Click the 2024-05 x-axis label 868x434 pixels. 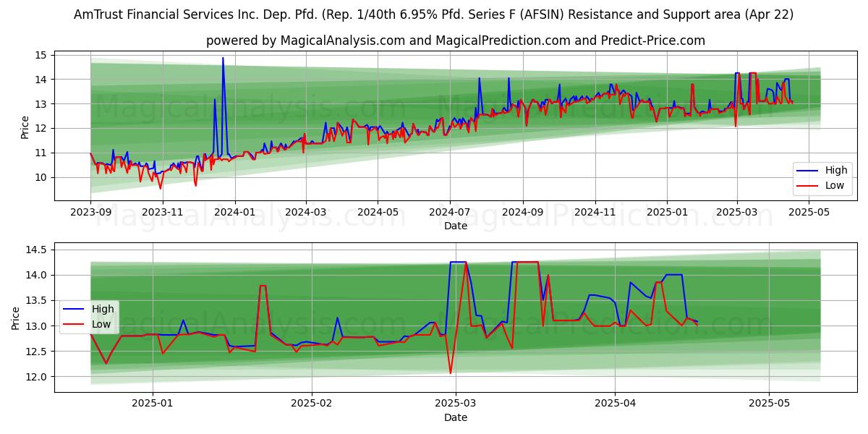[x=377, y=213]
